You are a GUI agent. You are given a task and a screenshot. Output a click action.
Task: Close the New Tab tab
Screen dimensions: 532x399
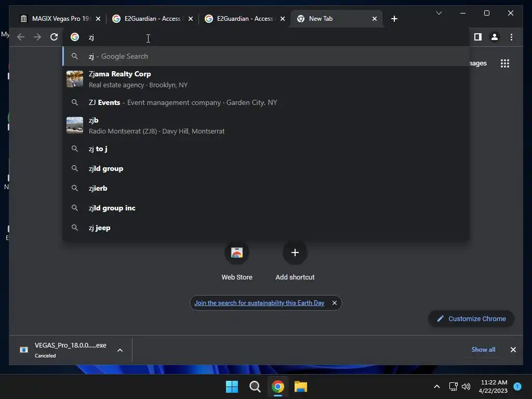[x=374, y=19]
